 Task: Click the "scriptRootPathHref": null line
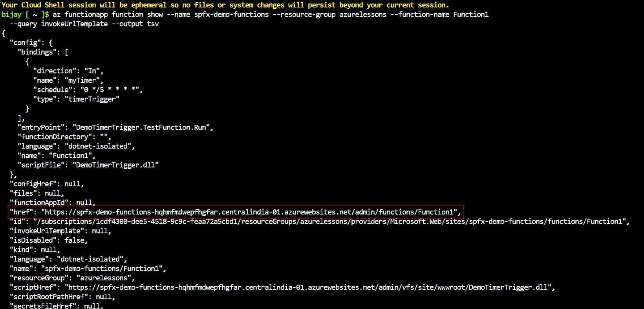click(x=62, y=297)
